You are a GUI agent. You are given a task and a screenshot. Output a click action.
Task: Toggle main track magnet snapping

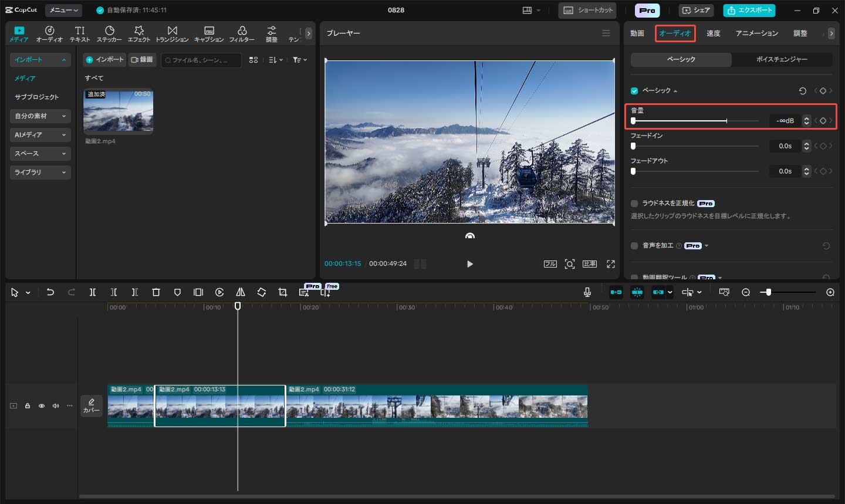pos(616,292)
